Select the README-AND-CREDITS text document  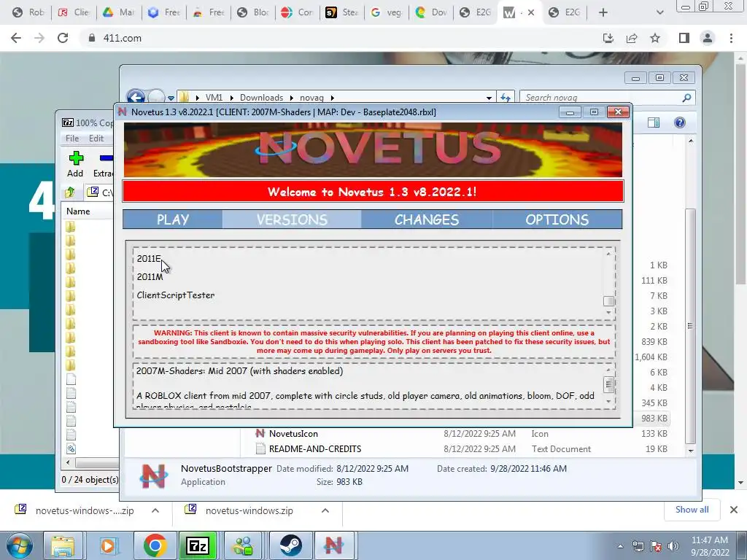point(314,449)
